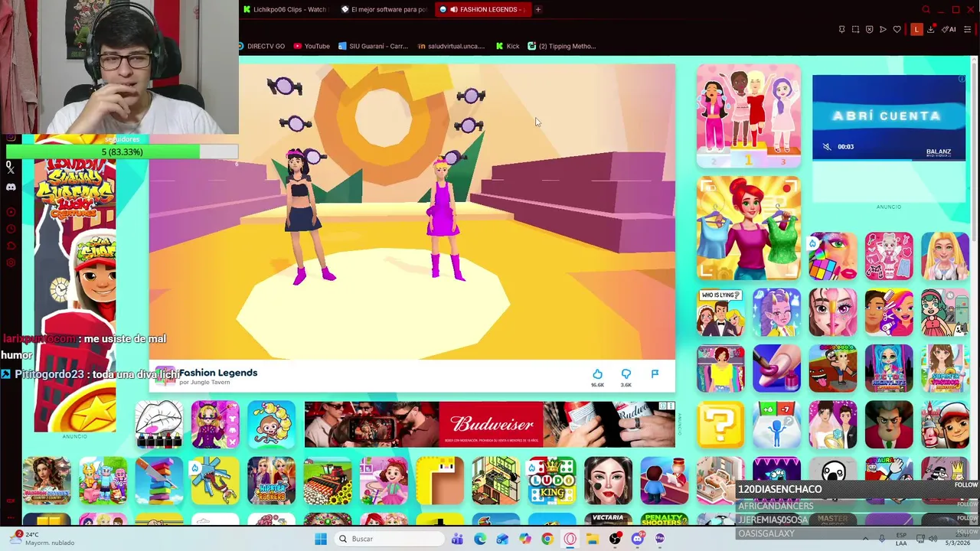Viewport: 980px width, 551px height.
Task: Open the three girls on podium game thumbnail
Action: [x=749, y=116]
